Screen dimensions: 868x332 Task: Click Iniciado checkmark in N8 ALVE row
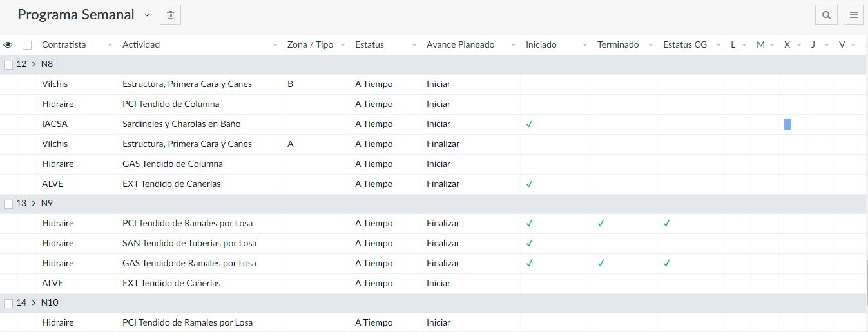pyautogui.click(x=530, y=184)
